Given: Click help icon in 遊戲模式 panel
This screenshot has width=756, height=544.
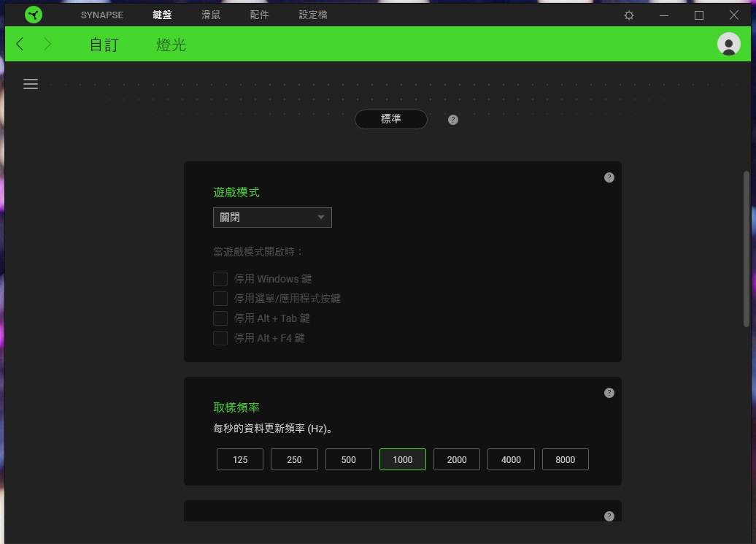Looking at the screenshot, I should tap(609, 177).
